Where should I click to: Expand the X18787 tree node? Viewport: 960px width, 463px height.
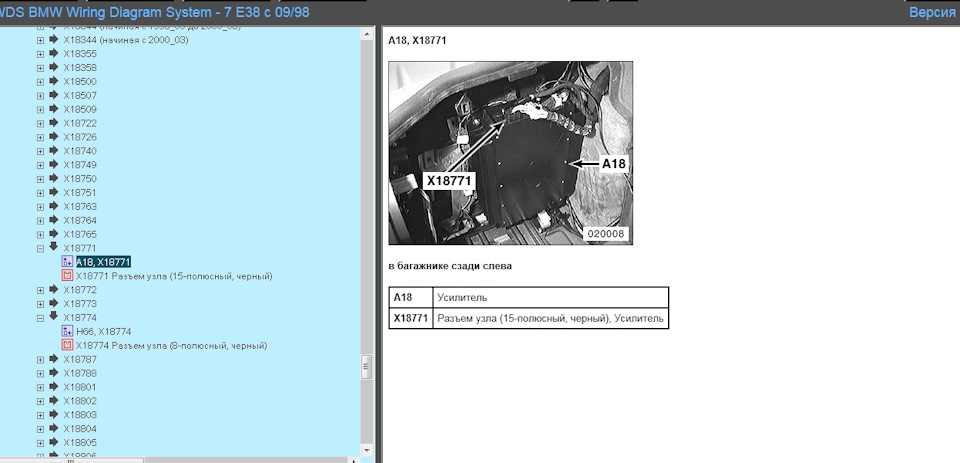coord(40,359)
